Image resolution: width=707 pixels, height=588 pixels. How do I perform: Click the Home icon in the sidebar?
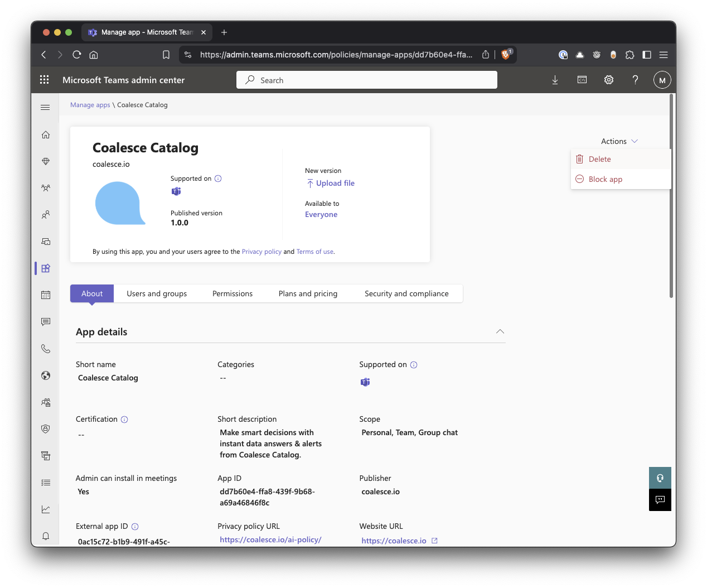[46, 134]
